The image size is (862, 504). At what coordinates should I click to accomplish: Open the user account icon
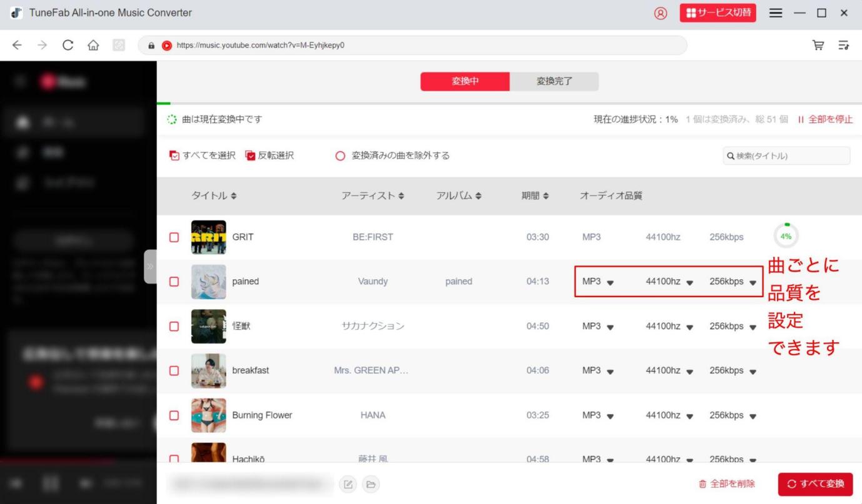(x=660, y=13)
